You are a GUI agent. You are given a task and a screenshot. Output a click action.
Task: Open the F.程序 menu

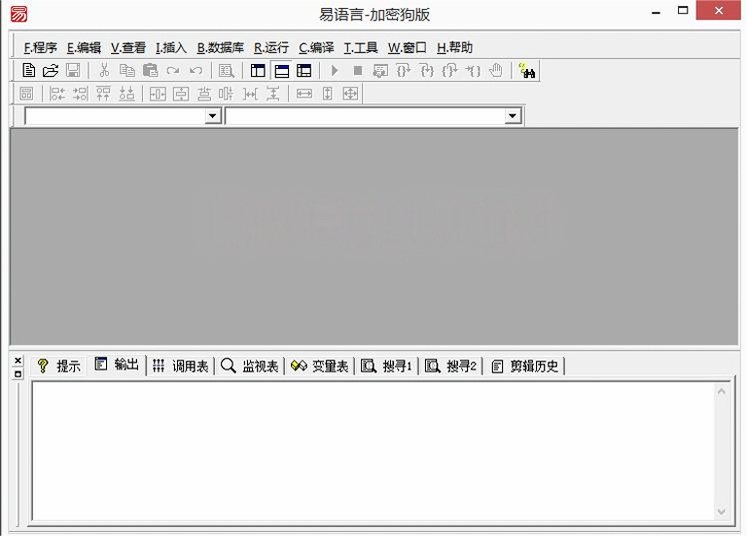[x=40, y=48]
